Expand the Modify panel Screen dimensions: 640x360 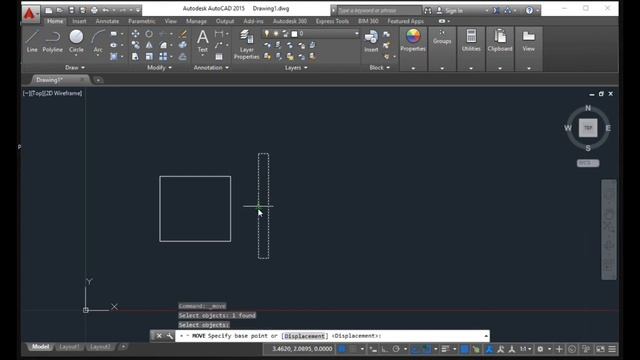[x=159, y=67]
